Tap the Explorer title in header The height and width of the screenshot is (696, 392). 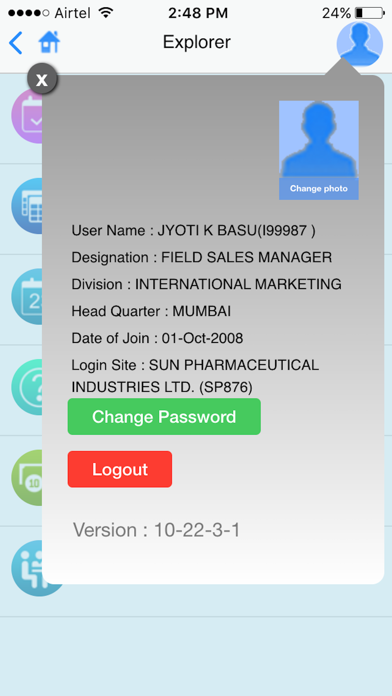197,42
